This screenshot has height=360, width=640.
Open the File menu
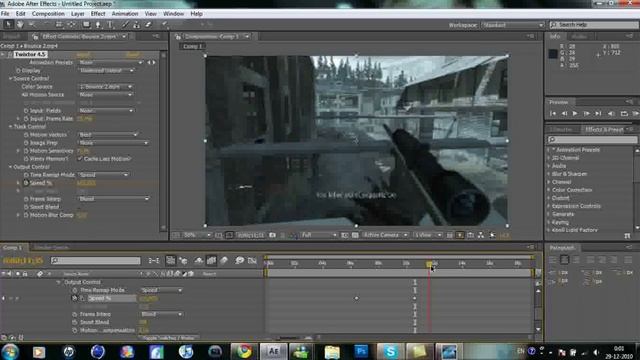pos(5,13)
